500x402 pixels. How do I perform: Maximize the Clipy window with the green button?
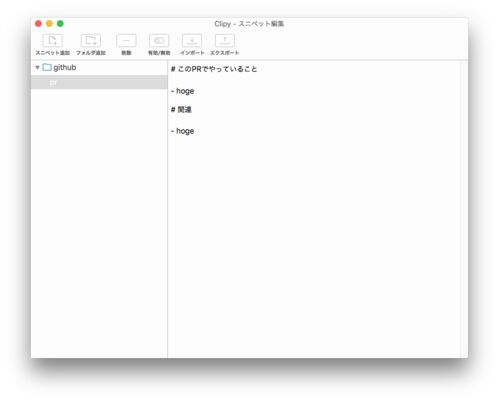(x=60, y=23)
